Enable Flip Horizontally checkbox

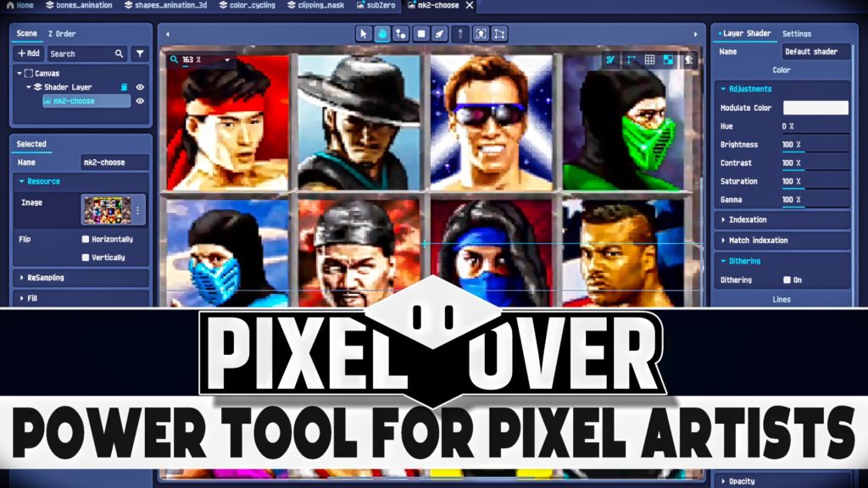click(86, 239)
